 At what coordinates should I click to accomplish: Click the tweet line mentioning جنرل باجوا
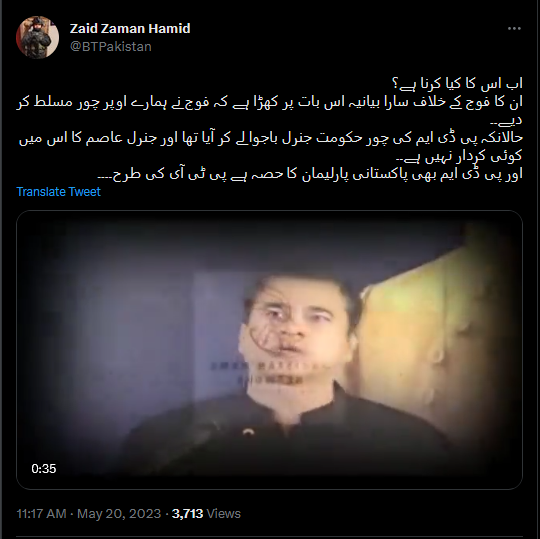coord(271,138)
